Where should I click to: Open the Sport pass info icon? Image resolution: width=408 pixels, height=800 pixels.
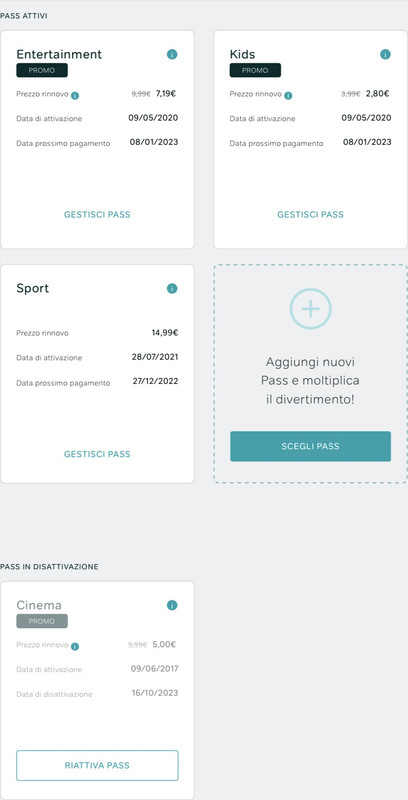click(x=172, y=288)
